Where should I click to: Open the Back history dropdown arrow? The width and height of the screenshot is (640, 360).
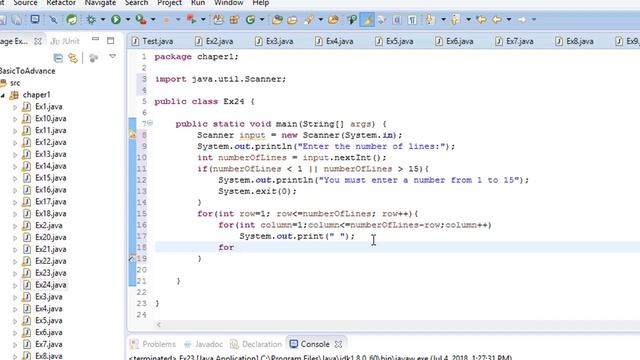click(509, 19)
